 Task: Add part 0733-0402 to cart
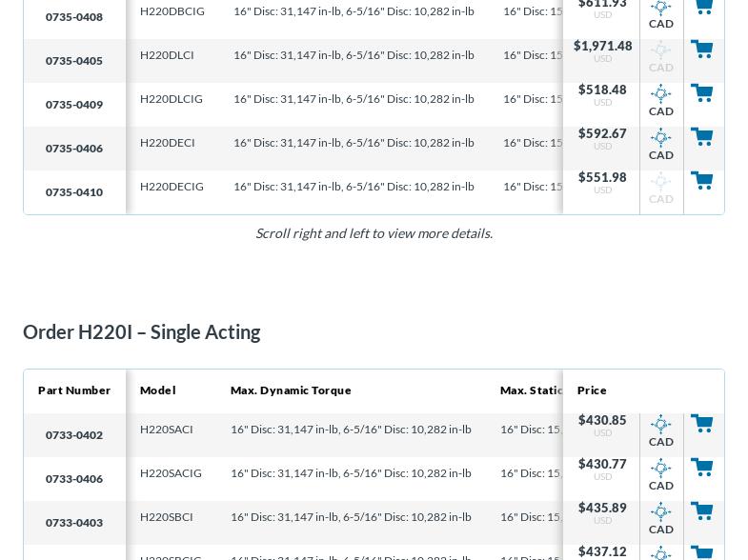[x=701, y=424]
